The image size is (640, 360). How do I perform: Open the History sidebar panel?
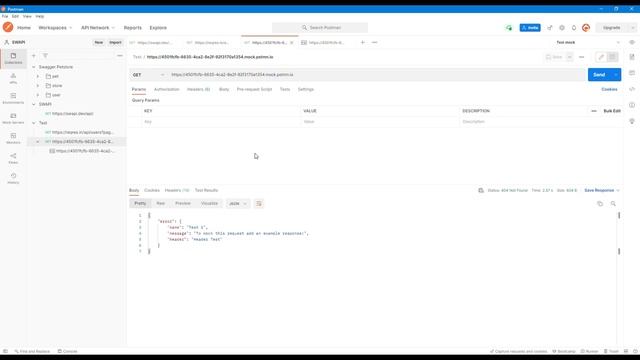(x=13, y=178)
